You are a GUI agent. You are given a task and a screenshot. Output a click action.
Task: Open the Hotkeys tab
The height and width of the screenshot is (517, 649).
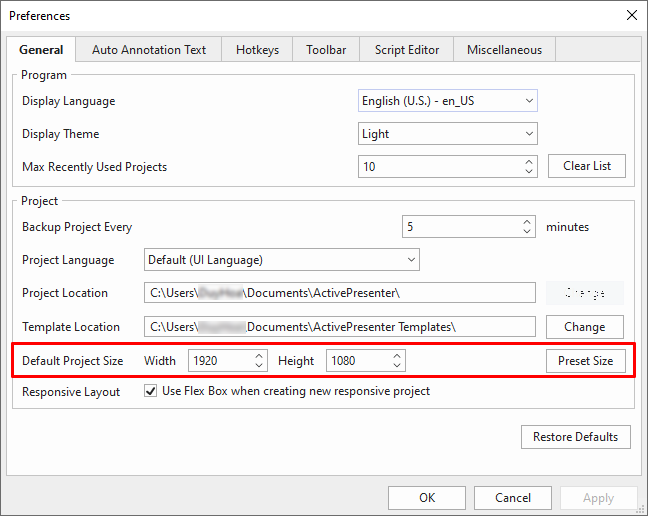tap(257, 50)
